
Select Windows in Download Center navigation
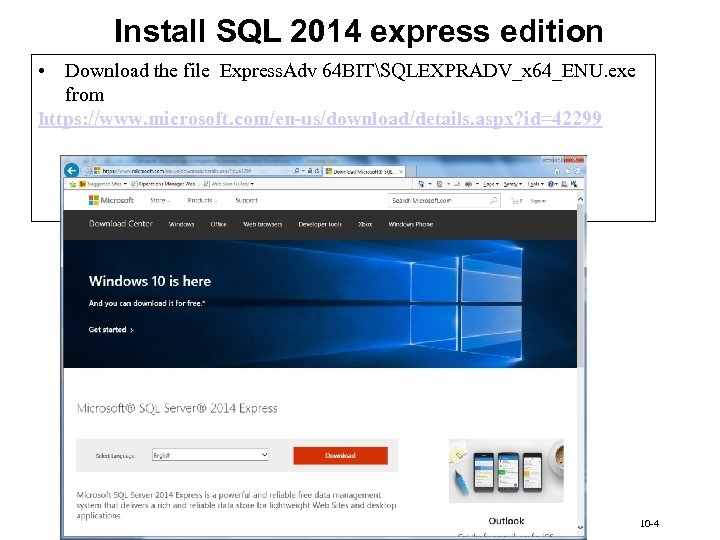point(181,224)
